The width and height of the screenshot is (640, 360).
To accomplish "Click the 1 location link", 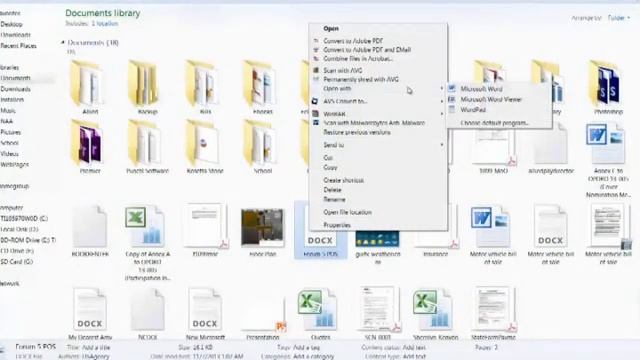I will pyautogui.click(x=105, y=24).
